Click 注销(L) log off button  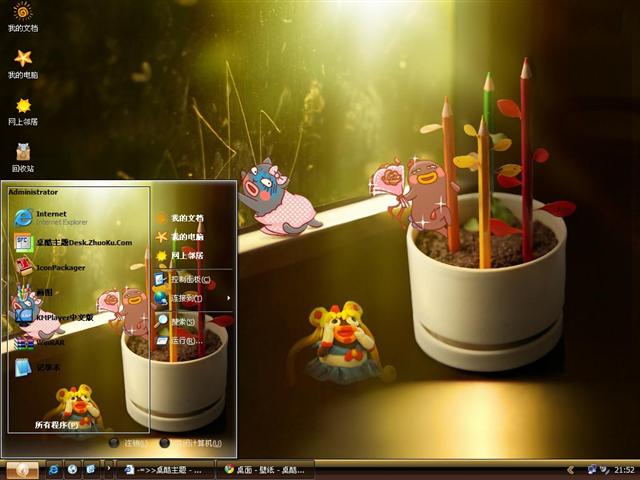pos(128,443)
